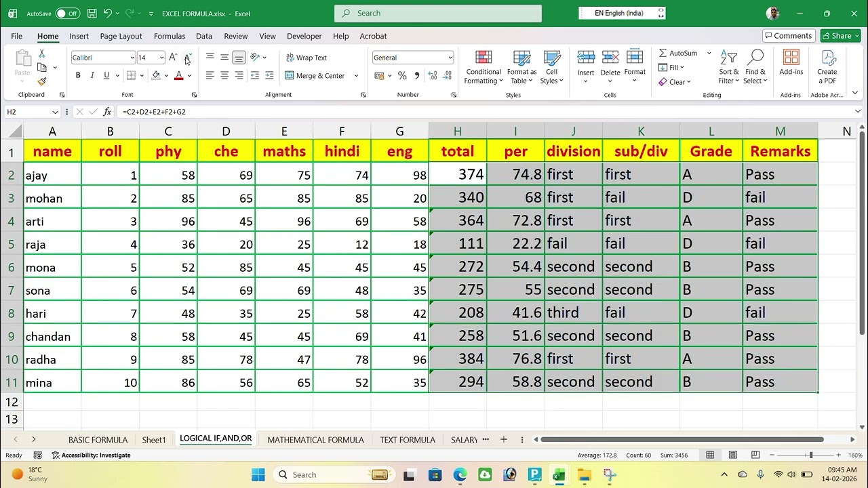Image resolution: width=868 pixels, height=488 pixels.
Task: Expand the Name Box dropdown arrow
Action: [55, 112]
